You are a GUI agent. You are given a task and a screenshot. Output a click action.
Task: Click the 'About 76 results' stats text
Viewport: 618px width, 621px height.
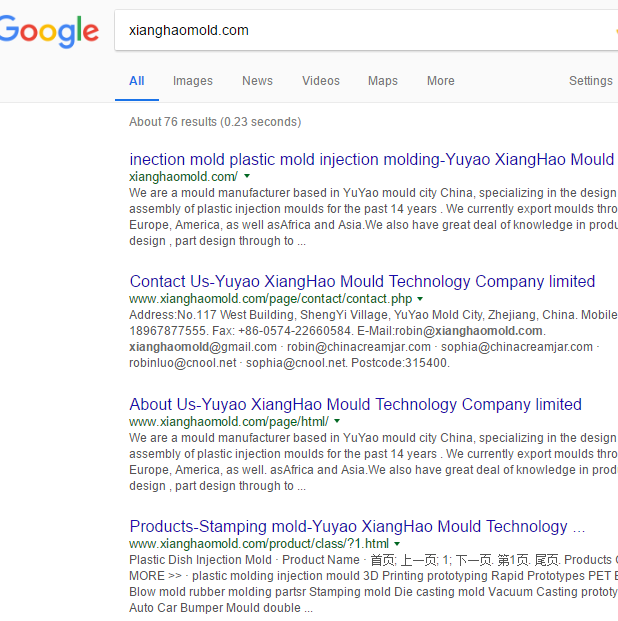[x=215, y=122]
